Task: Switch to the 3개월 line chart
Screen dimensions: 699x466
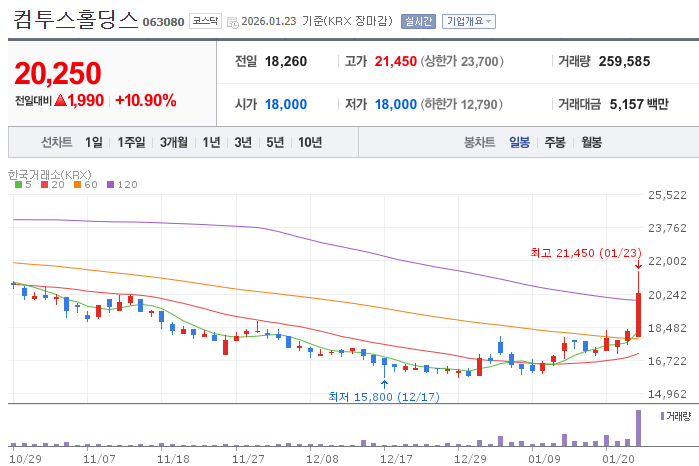Action: [173, 142]
